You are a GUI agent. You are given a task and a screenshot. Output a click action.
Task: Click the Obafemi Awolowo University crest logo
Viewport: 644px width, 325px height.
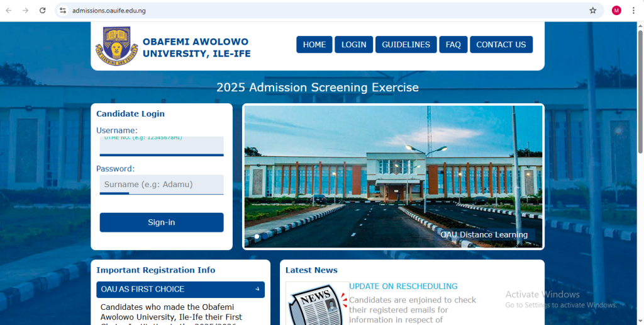116,46
